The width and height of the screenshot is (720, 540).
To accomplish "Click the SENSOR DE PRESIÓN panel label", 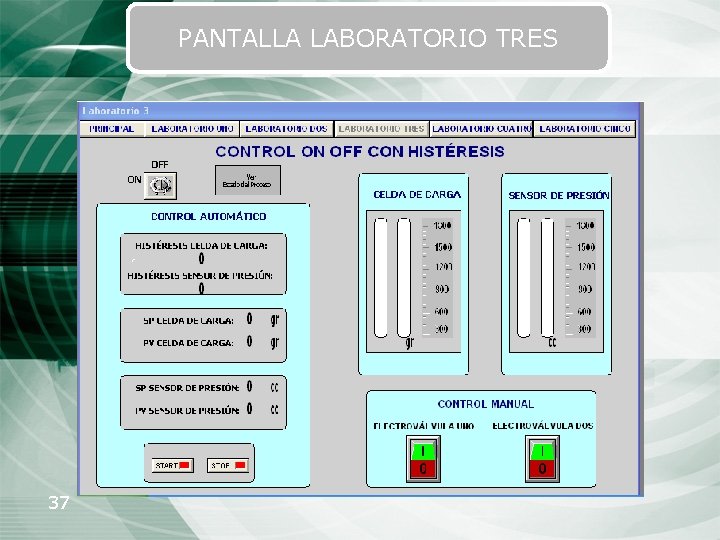I will coord(559,196).
